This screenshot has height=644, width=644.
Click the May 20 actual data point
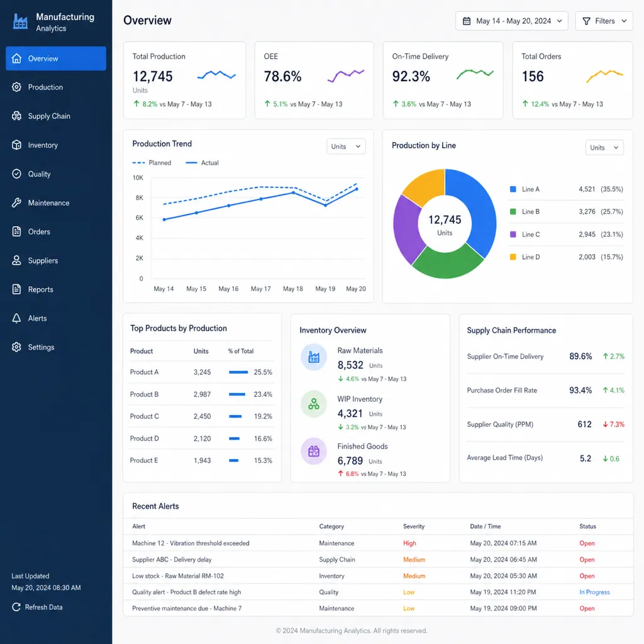coord(357,189)
